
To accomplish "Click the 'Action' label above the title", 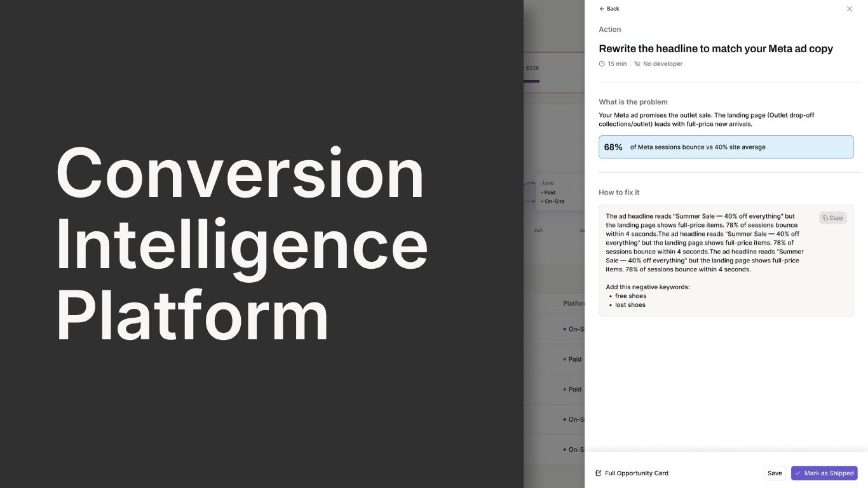I will click(609, 30).
